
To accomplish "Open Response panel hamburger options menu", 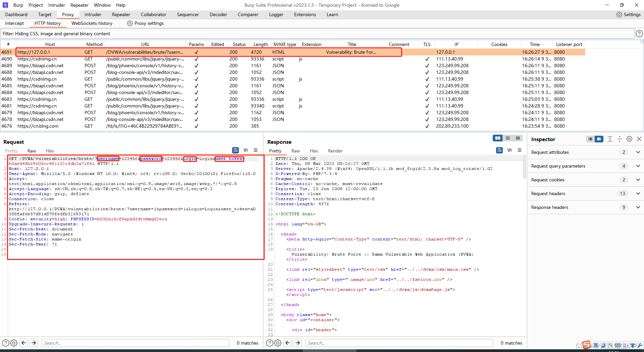I will click(520, 150).
